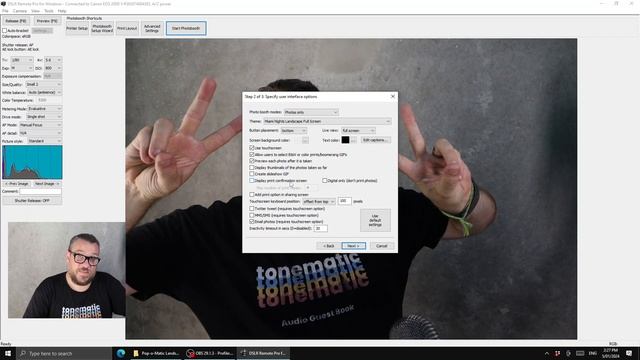The image size is (640, 360).
Task: Open Photobooth Setup Wizard shortcut
Action: [102, 28]
